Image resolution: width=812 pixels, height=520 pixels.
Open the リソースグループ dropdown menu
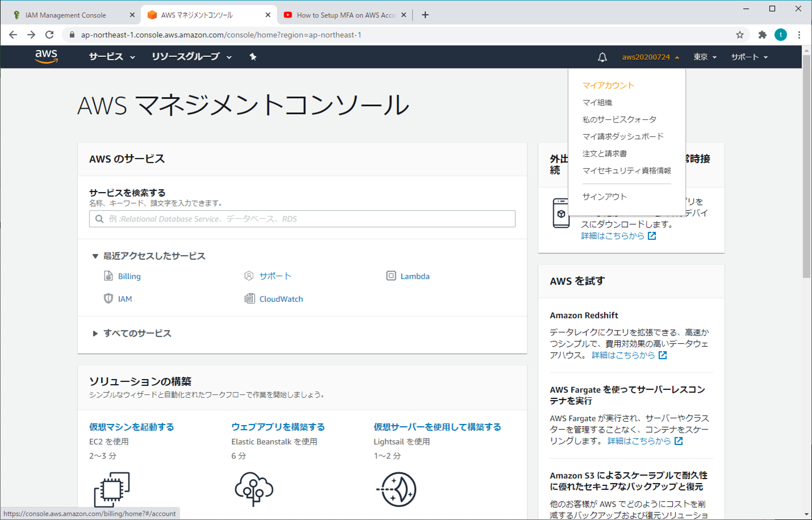coord(191,57)
